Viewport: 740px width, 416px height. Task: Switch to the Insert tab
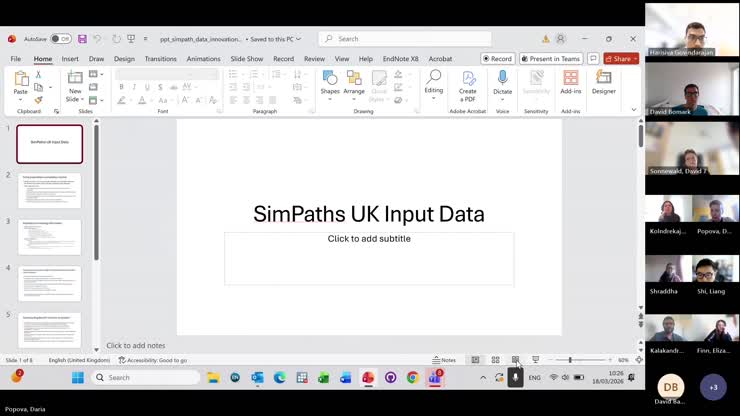(x=70, y=59)
